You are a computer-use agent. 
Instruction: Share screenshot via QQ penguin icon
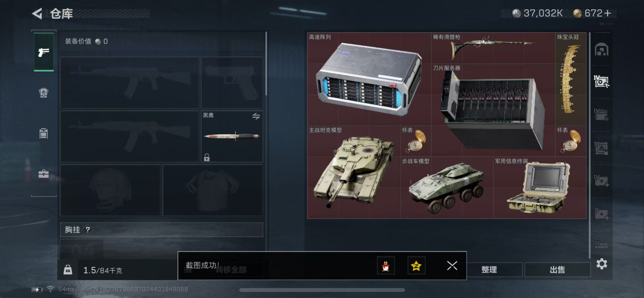[386, 266]
